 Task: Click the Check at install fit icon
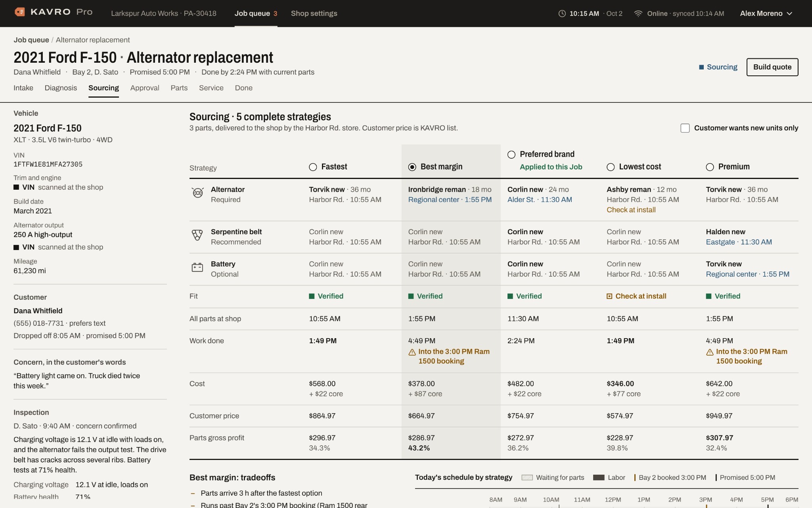pyautogui.click(x=609, y=296)
